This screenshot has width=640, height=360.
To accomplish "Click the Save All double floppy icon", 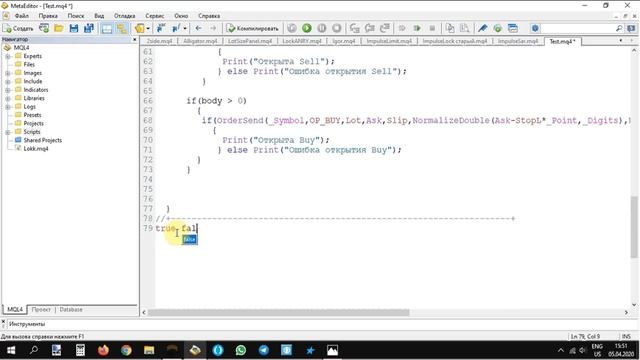I will tap(89, 28).
